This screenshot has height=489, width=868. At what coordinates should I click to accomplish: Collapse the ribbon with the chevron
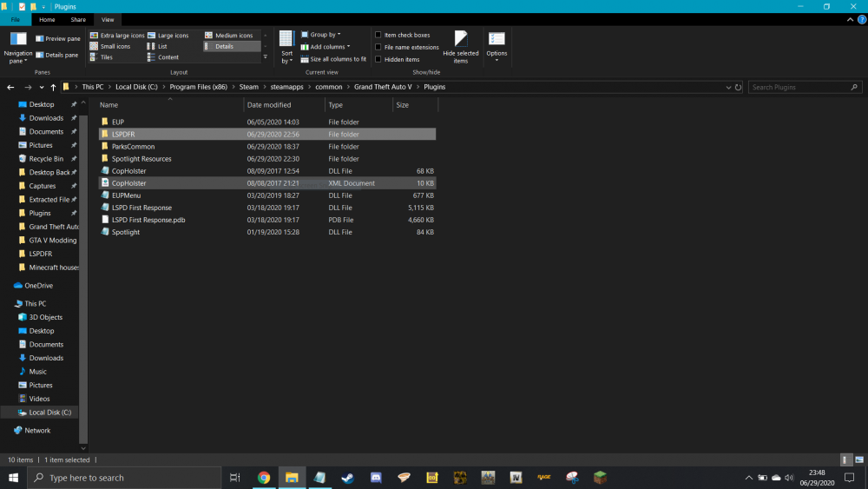coord(850,19)
